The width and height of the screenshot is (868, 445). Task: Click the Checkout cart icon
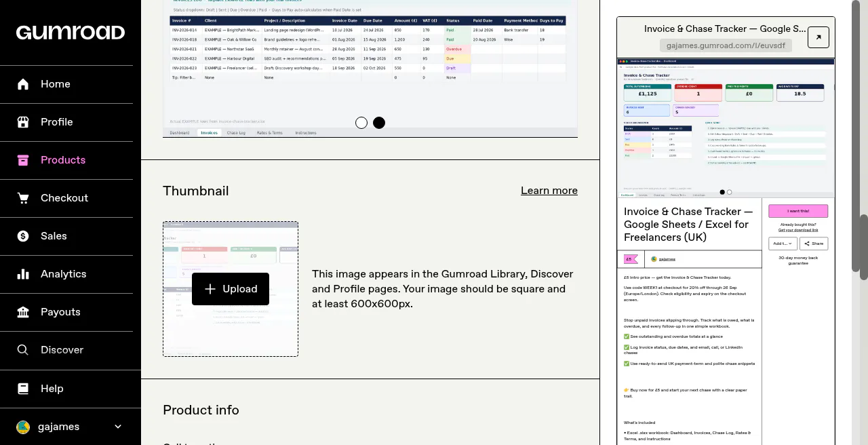pyautogui.click(x=23, y=198)
